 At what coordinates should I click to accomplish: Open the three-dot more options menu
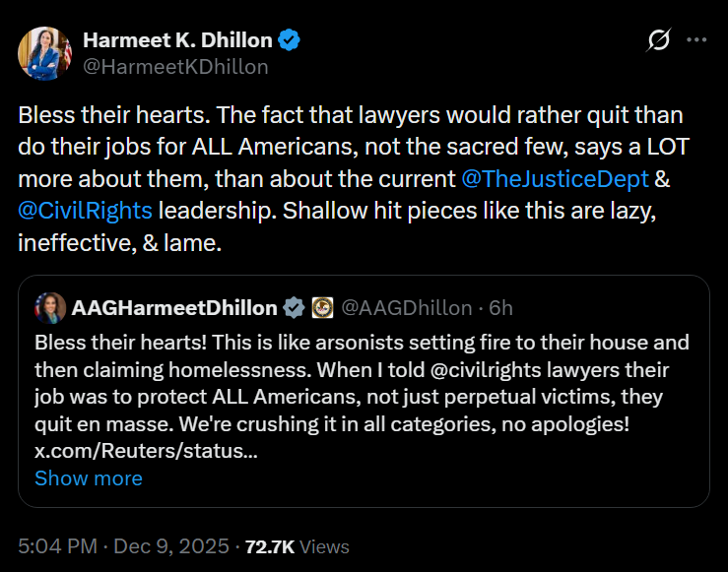pyautogui.click(x=696, y=40)
